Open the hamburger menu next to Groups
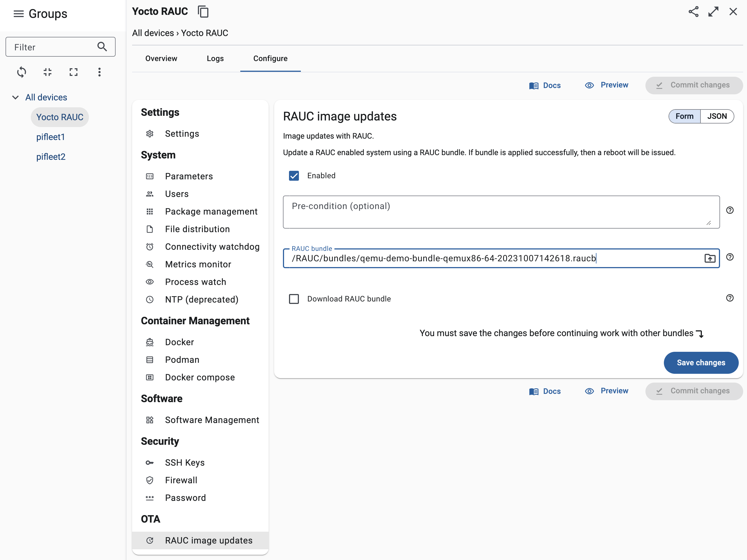 (x=18, y=13)
